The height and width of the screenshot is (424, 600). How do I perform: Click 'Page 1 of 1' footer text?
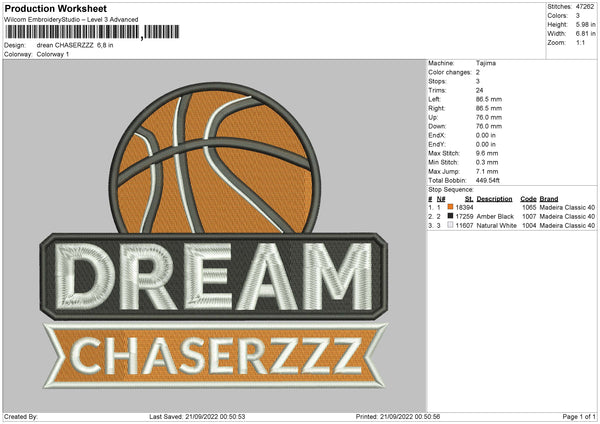tap(579, 417)
